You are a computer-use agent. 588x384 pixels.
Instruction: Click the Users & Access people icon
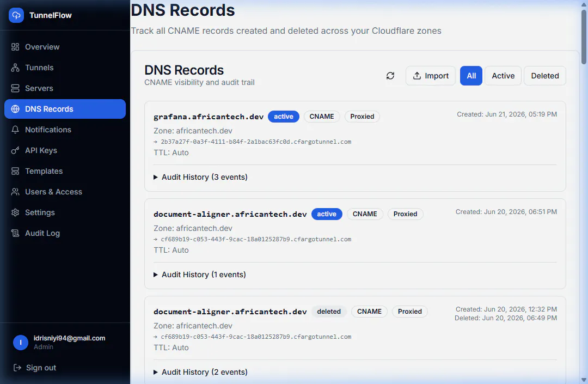(x=15, y=192)
